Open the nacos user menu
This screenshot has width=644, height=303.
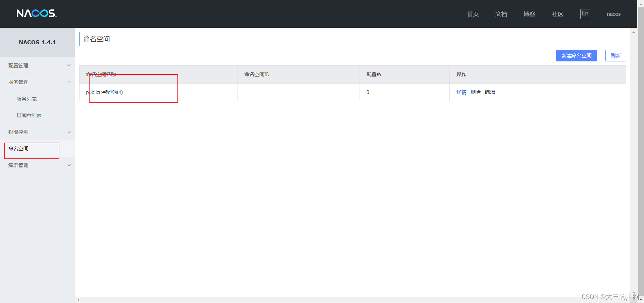pyautogui.click(x=613, y=14)
